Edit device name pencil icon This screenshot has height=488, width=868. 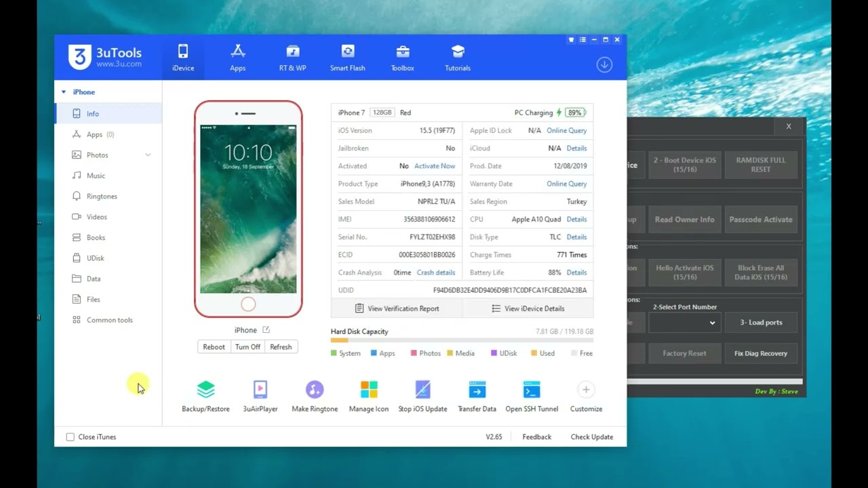tap(266, 330)
